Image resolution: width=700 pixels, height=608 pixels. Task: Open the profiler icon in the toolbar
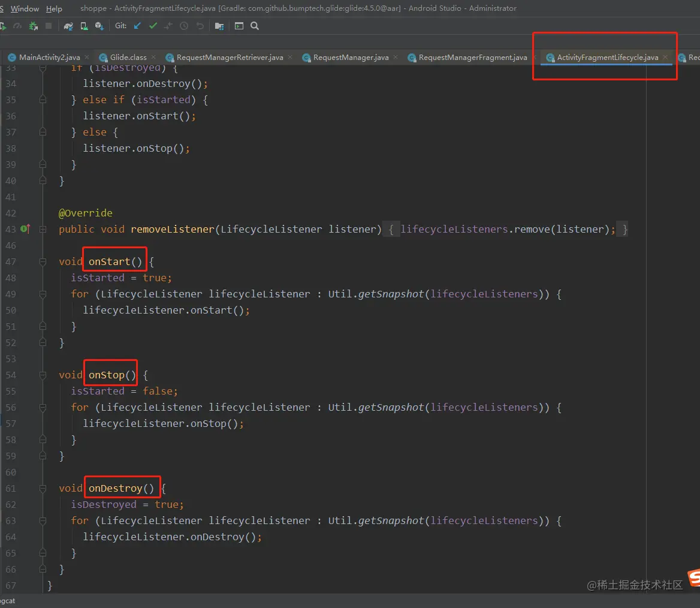pyautogui.click(x=17, y=26)
